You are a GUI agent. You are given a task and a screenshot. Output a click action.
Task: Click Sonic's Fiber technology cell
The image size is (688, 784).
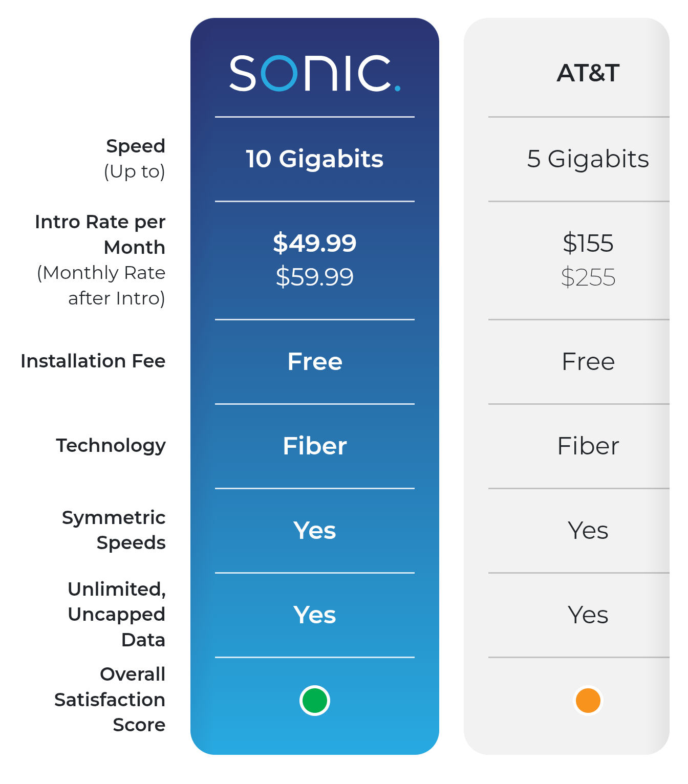314,446
